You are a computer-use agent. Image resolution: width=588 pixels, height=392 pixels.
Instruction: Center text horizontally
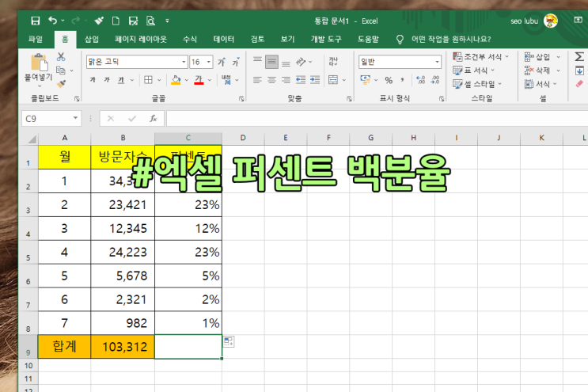point(271,80)
